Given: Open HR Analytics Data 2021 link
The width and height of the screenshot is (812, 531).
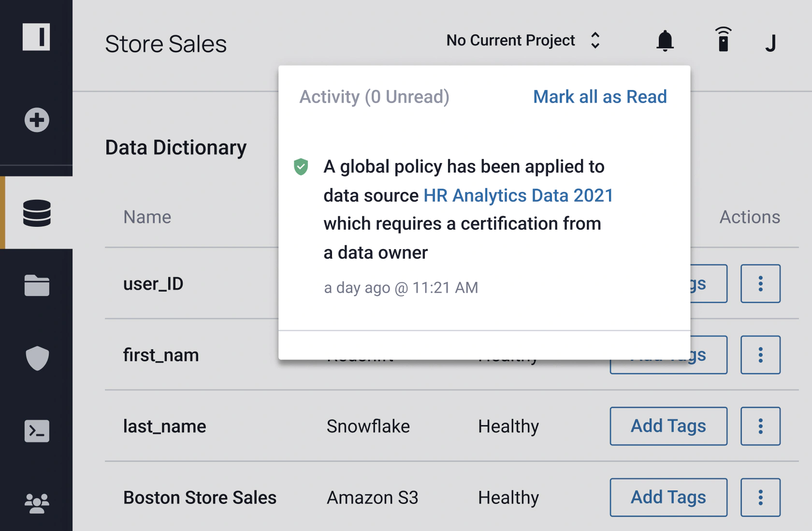Looking at the screenshot, I should pyautogui.click(x=518, y=195).
